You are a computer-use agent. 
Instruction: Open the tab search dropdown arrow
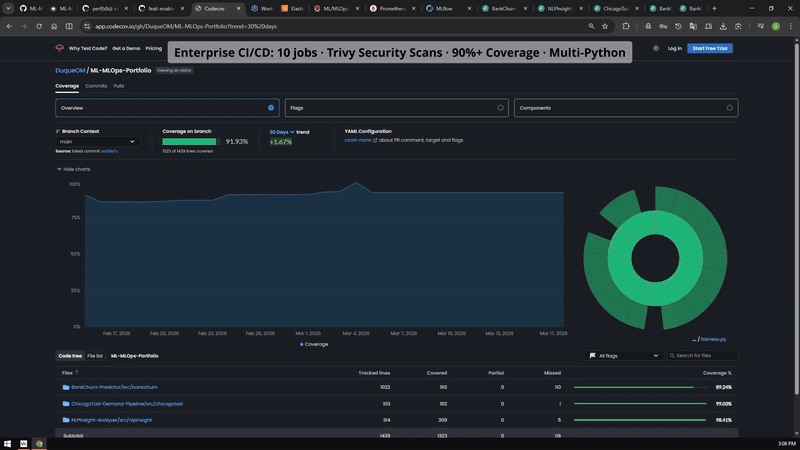click(x=8, y=9)
